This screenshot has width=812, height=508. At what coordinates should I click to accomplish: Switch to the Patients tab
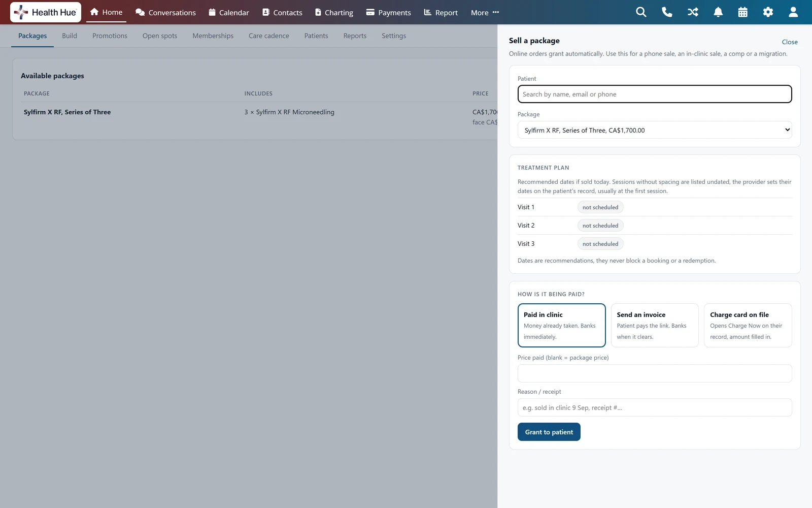pos(316,36)
